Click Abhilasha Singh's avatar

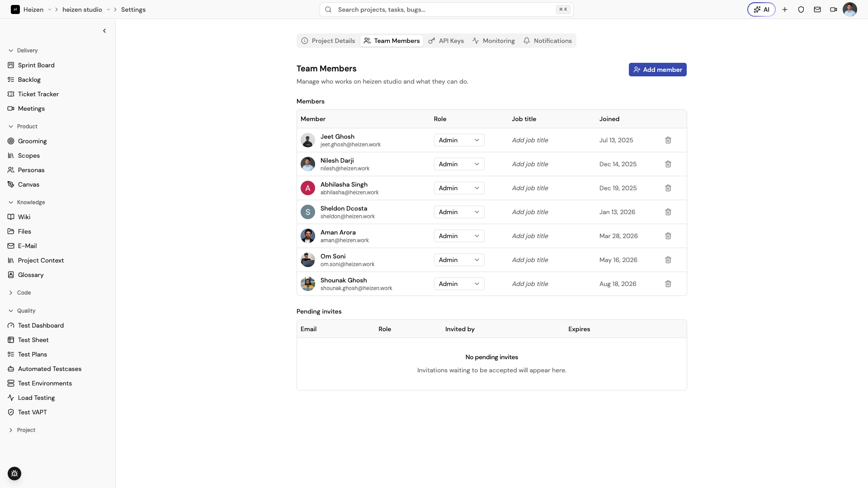click(308, 188)
